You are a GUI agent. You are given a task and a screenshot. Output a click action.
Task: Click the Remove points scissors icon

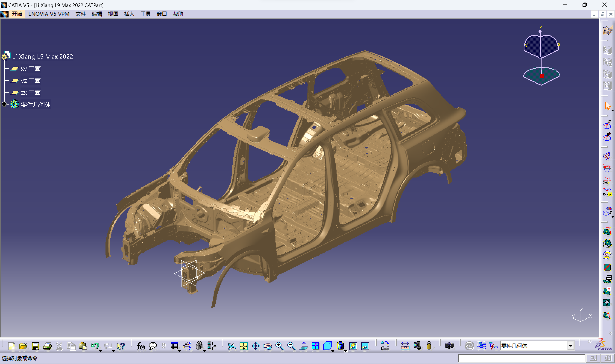(x=607, y=180)
